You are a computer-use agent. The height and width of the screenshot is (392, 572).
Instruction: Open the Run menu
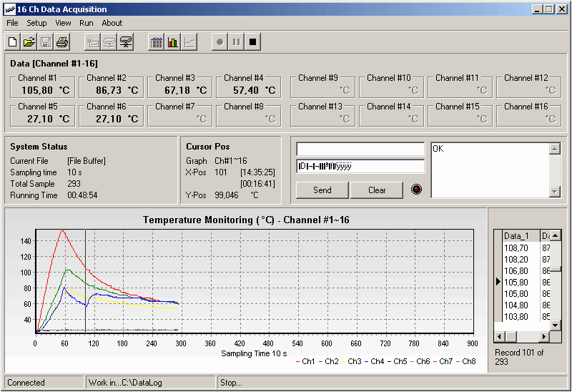[87, 23]
